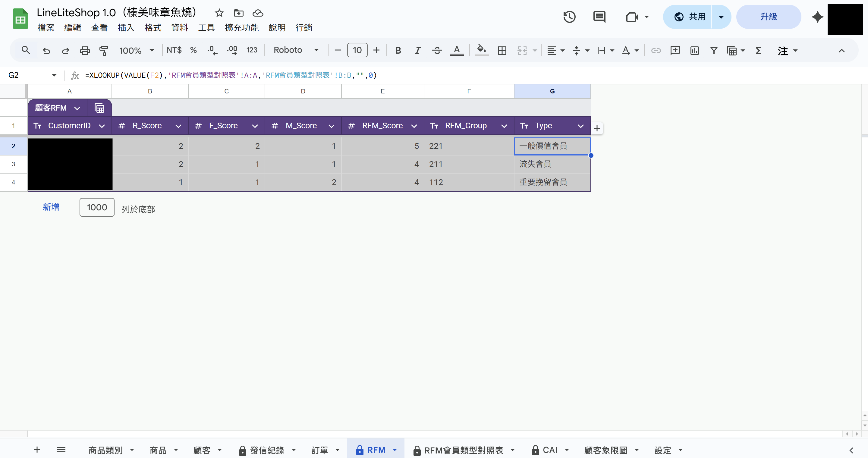Toggle strikethrough formatting

coord(437,51)
